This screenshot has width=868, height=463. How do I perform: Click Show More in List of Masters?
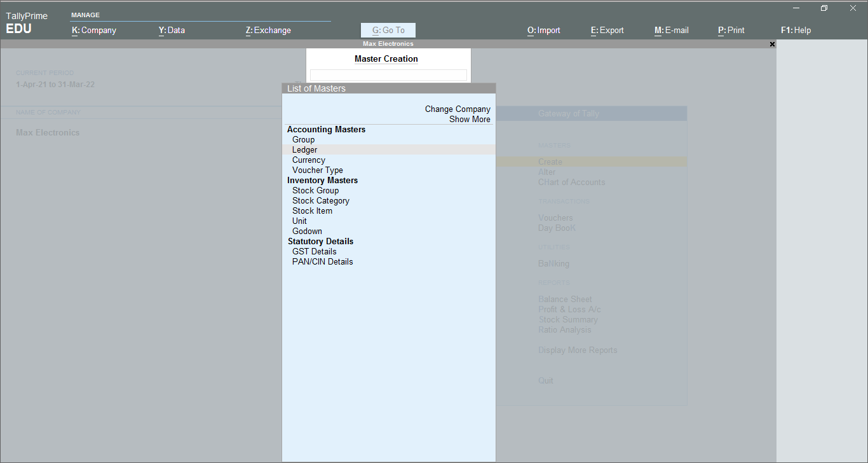point(470,119)
